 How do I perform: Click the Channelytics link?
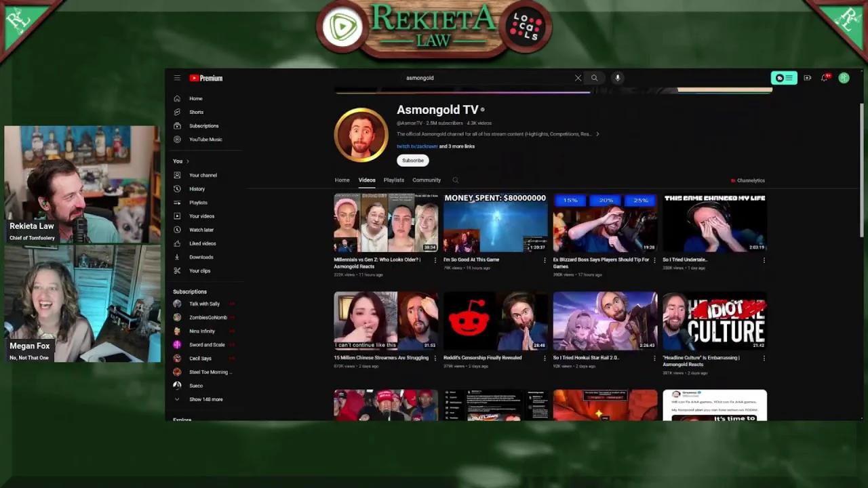(748, 180)
